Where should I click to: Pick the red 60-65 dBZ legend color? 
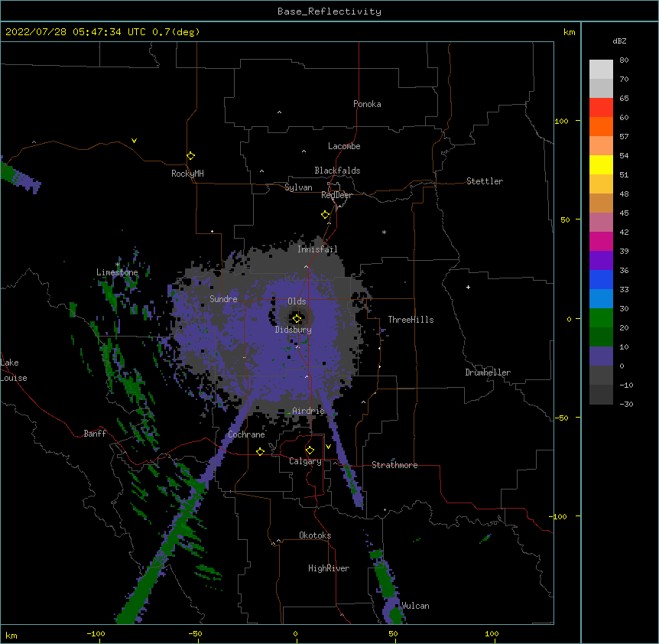(x=601, y=107)
